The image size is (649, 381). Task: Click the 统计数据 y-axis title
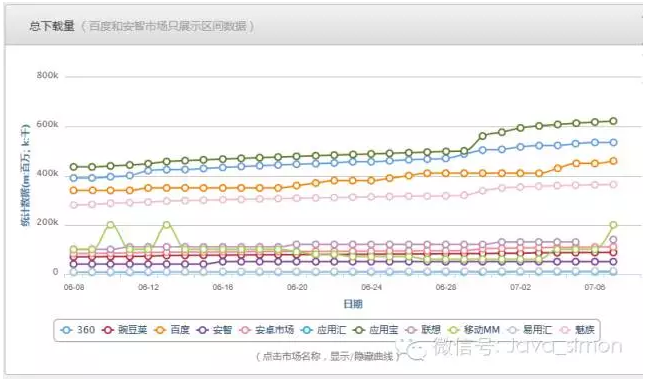[25, 175]
